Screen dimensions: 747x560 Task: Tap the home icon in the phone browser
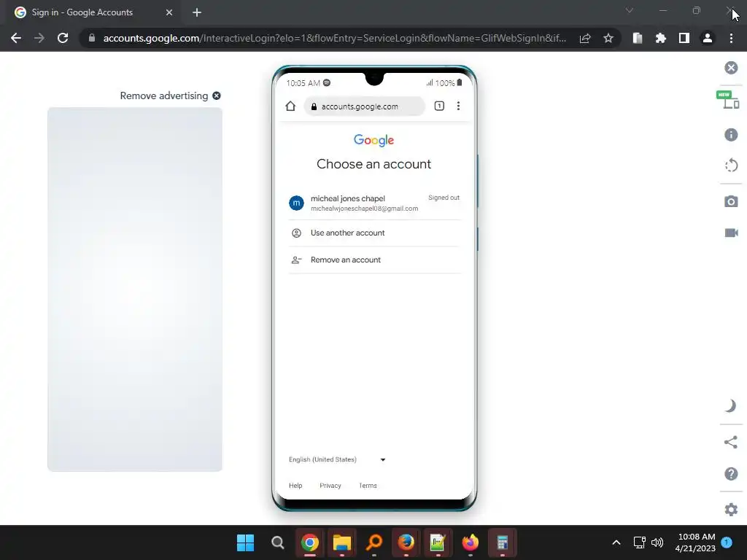pyautogui.click(x=290, y=106)
